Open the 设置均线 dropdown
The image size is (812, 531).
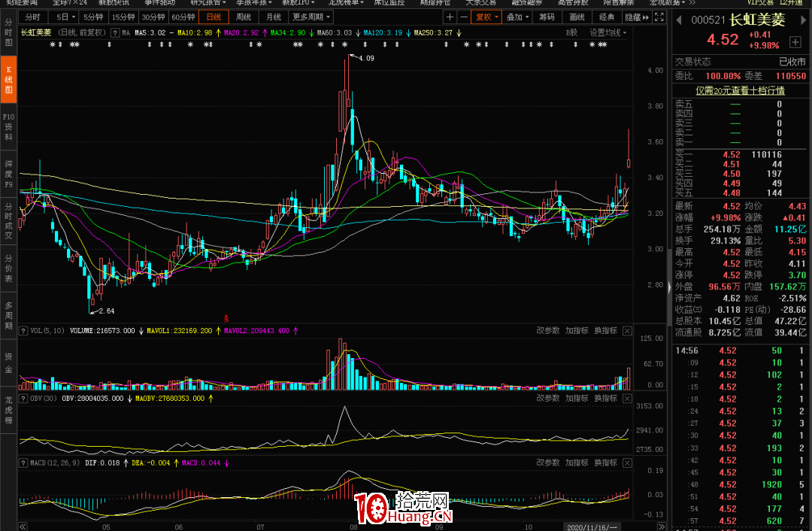tap(608, 32)
